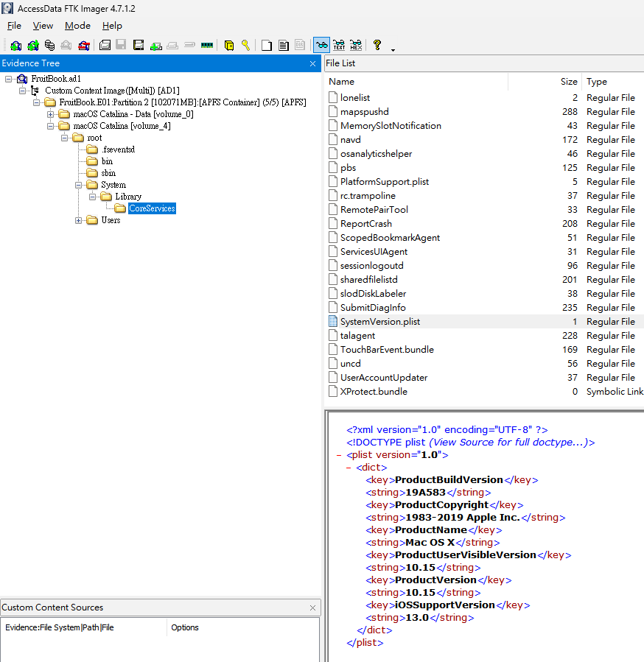Click the Obtain Protected Files icon
Image resolution: width=644 pixels, height=662 pixels.
click(228, 45)
